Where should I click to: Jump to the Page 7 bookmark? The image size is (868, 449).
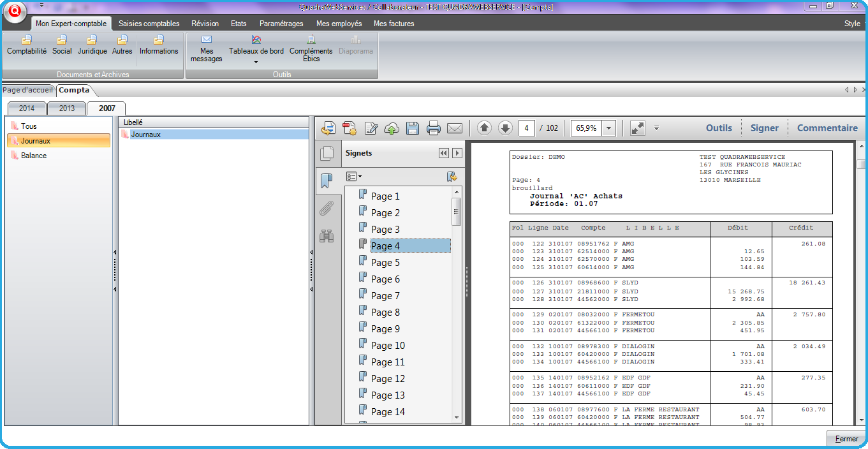(x=385, y=296)
